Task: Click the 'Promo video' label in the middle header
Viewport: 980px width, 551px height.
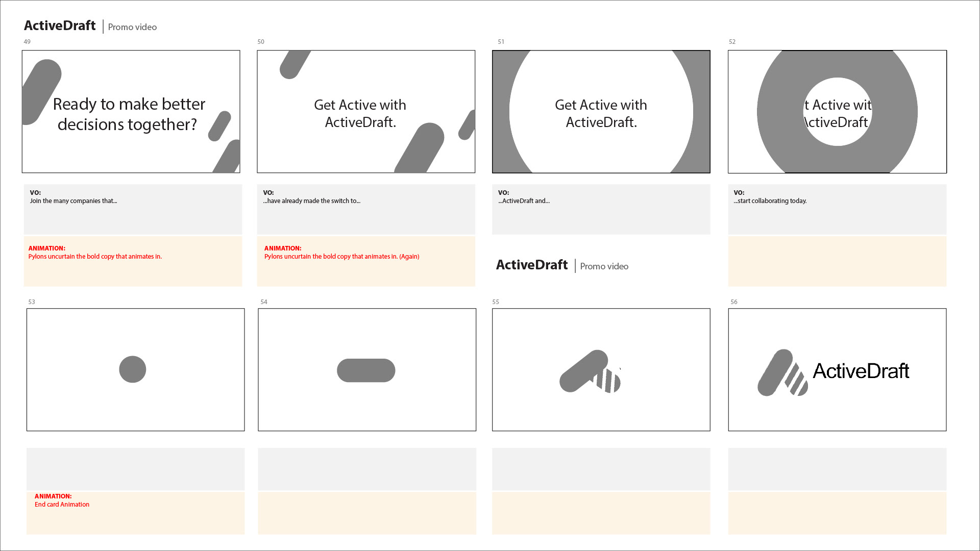Action: pos(604,266)
